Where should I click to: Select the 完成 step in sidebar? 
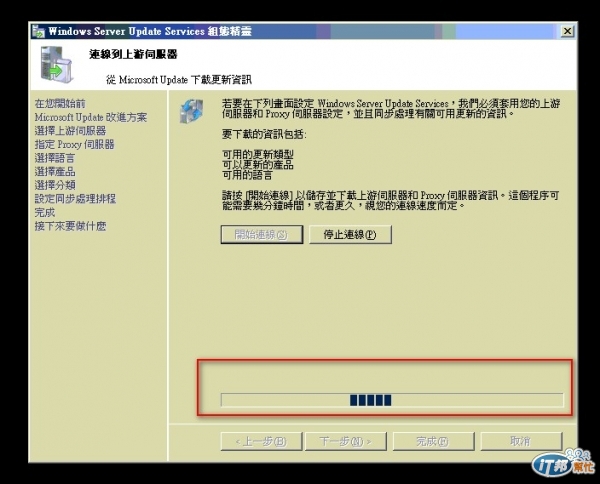(45, 212)
